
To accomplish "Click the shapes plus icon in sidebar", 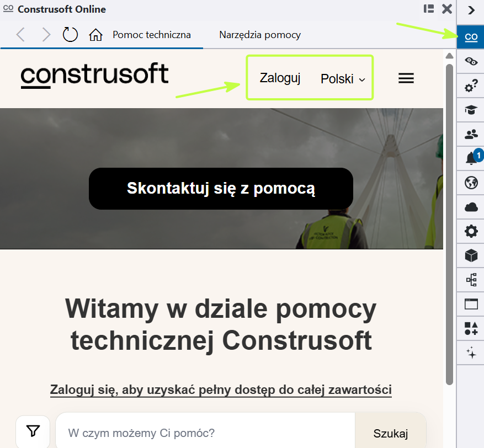I will (x=471, y=329).
